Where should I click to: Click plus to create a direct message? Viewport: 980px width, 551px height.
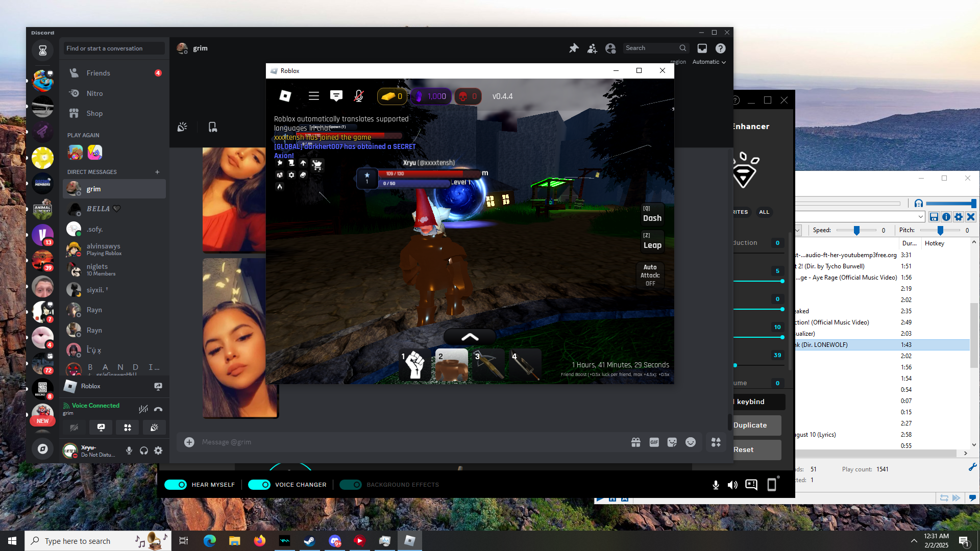[157, 172]
